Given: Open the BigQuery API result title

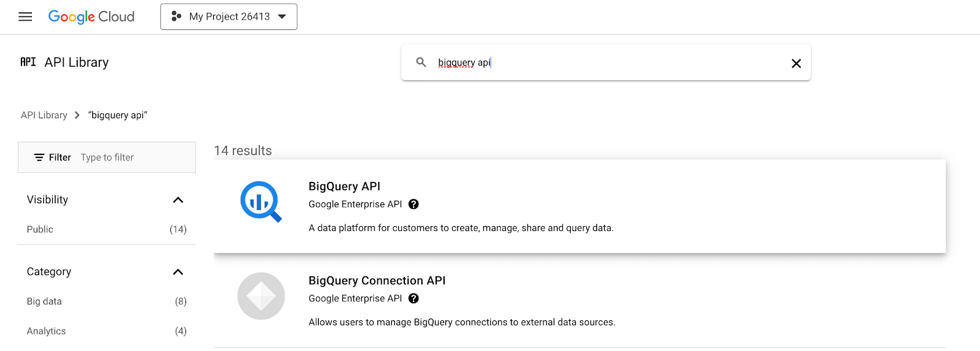Looking at the screenshot, I should 344,186.
